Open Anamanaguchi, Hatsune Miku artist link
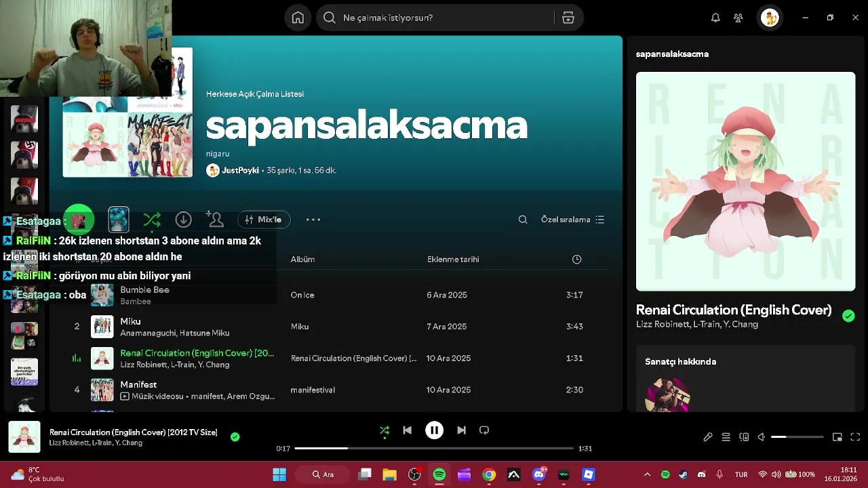Viewport: 868px width, 488px height. tap(175, 333)
